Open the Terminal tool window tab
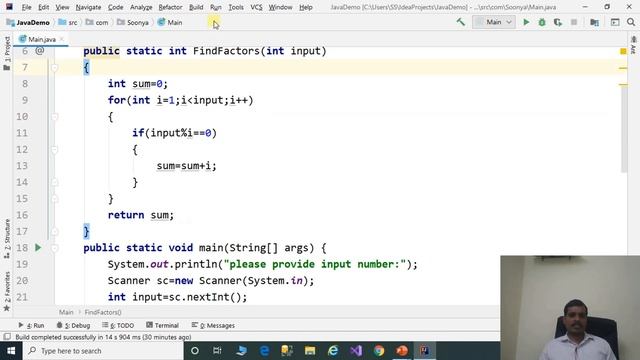Viewport: 640px width, 360px height. point(162,325)
